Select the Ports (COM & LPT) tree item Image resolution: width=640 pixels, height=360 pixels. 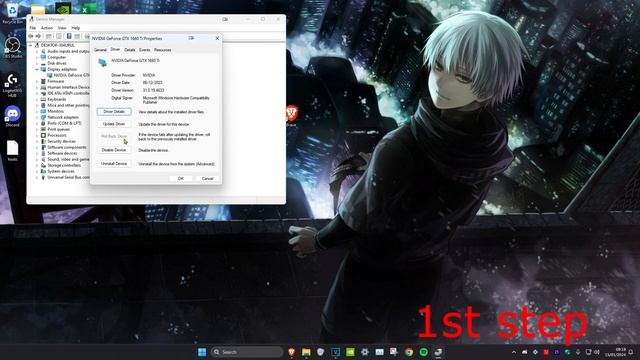(64, 123)
